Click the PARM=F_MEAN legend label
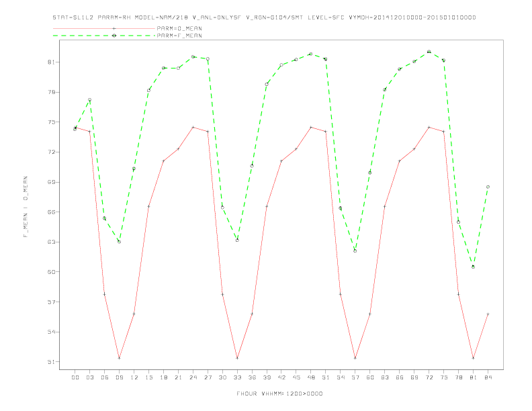Screen dimensions: 532x411 pyautogui.click(x=179, y=36)
